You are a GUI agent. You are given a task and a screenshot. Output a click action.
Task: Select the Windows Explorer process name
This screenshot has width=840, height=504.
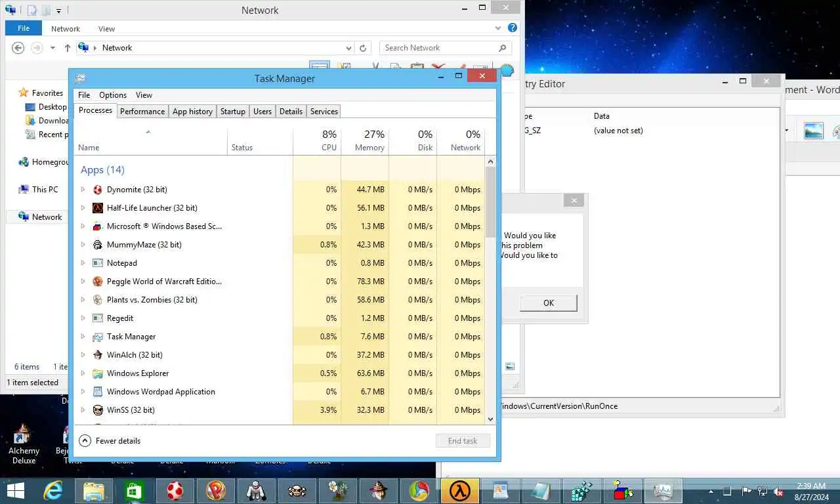[x=138, y=373]
